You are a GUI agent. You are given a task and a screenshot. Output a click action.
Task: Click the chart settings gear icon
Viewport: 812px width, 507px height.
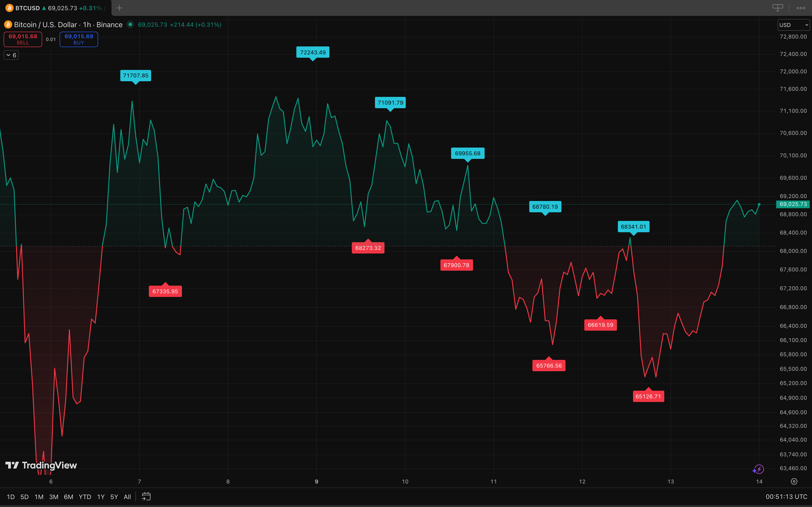[794, 481]
